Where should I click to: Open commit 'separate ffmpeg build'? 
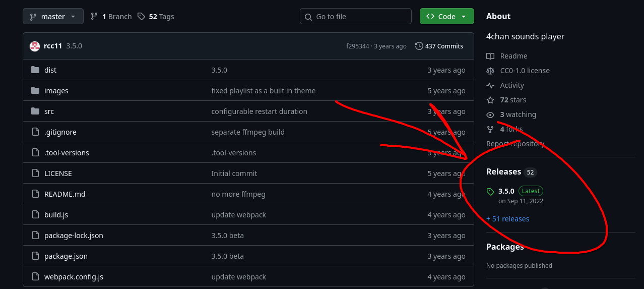click(x=248, y=132)
